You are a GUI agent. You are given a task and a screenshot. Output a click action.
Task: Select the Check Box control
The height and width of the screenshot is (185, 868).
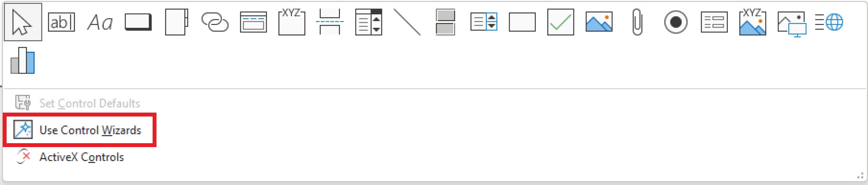coord(560,22)
